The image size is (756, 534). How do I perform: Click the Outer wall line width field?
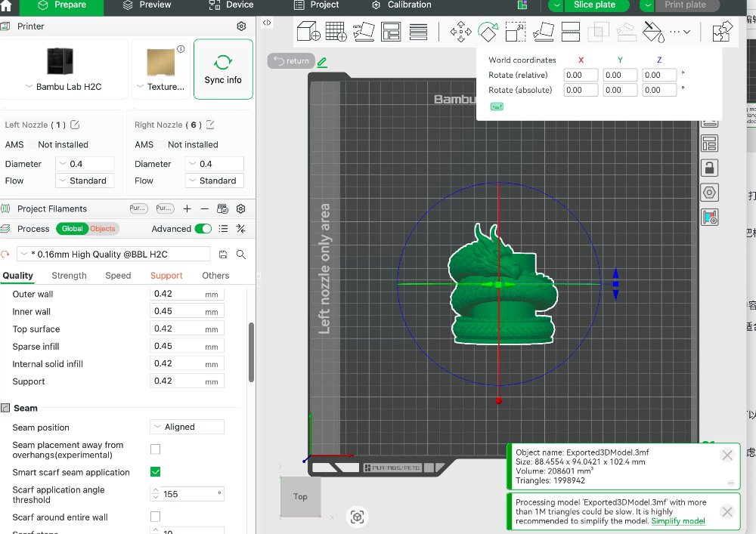pyautogui.click(x=187, y=294)
